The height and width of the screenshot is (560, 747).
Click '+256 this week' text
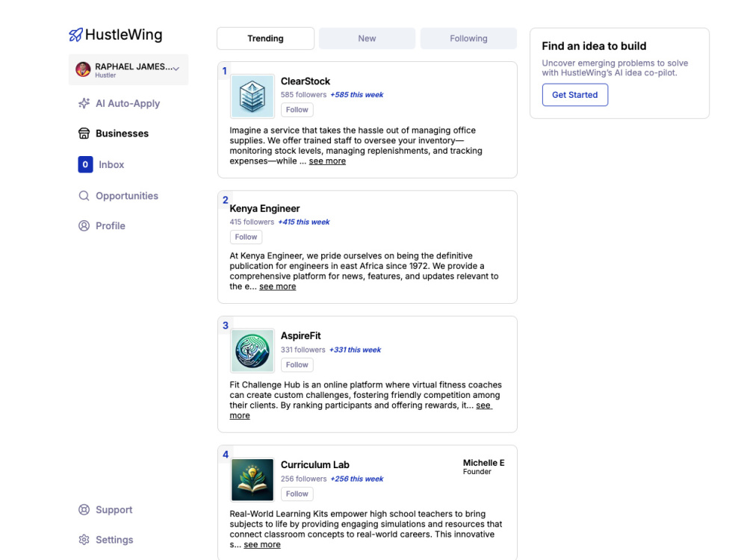(357, 479)
